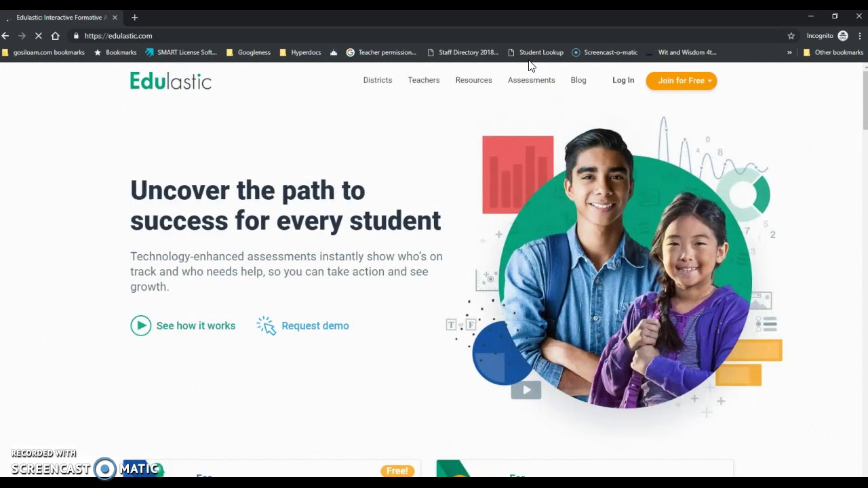Minimize the Chrome window
This screenshot has width=868, height=488.
tap(810, 16)
